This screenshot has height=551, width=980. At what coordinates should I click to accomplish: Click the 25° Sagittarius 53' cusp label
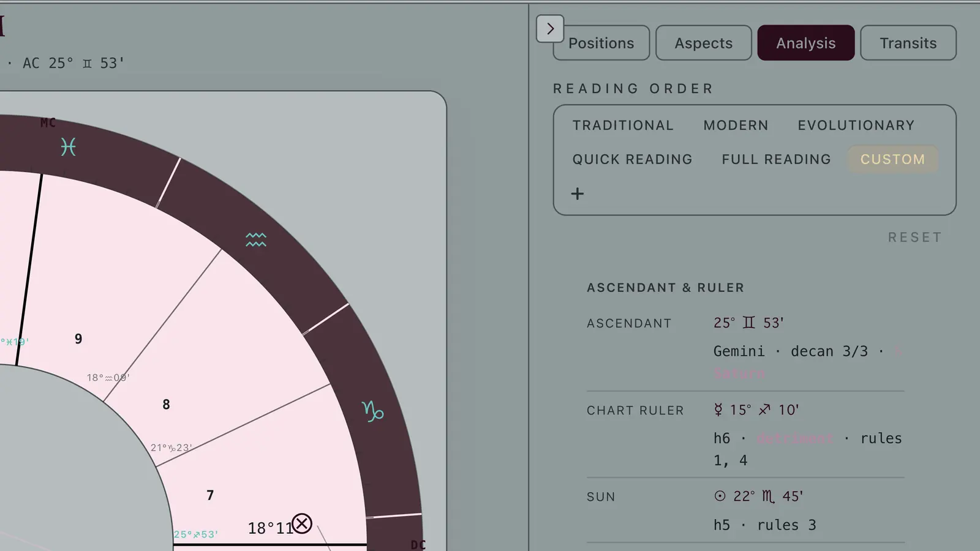pos(196,534)
